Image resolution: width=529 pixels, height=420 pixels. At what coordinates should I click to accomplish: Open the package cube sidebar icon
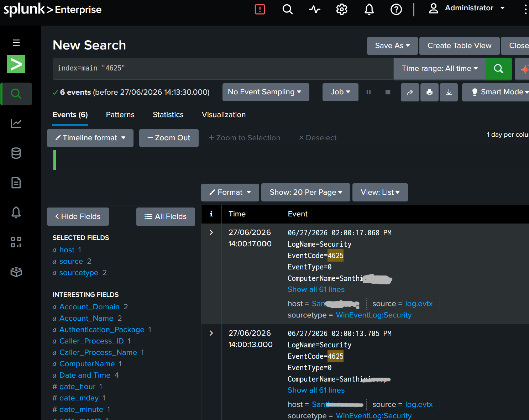tap(16, 272)
